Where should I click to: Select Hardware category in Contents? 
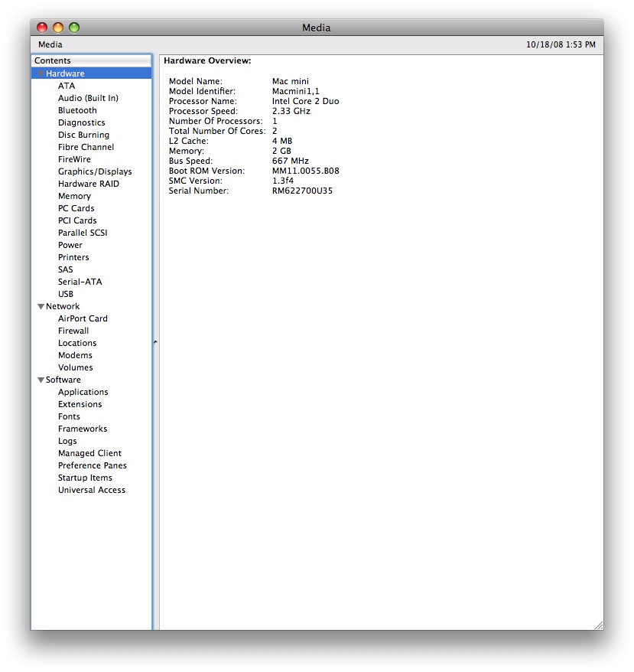click(x=91, y=73)
